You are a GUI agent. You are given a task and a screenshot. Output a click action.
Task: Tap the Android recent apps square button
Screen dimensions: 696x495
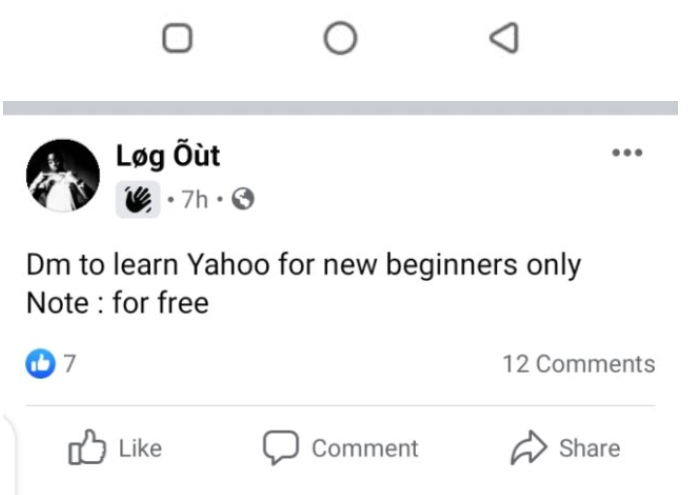177,38
